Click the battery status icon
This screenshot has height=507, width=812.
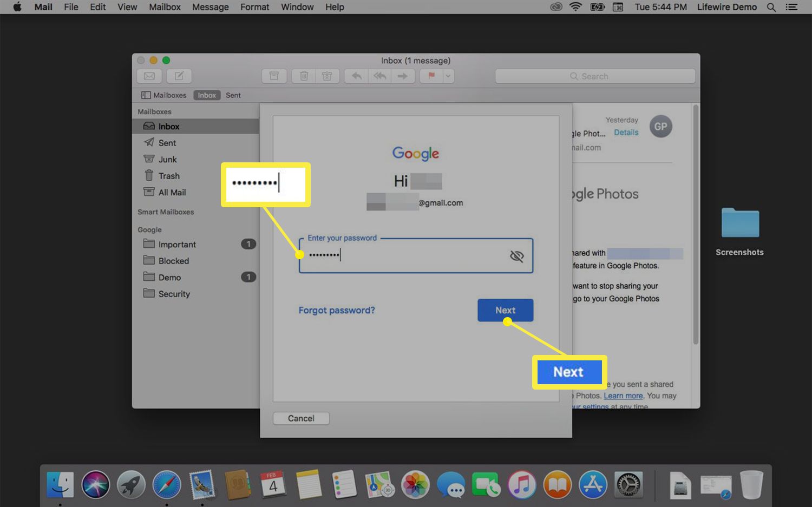(598, 7)
